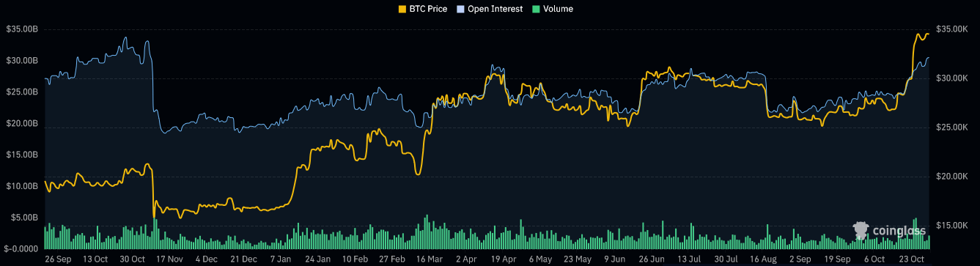Click the 21 Dec date label
Image resolution: width=980 pixels, height=266 pixels.
click(244, 259)
